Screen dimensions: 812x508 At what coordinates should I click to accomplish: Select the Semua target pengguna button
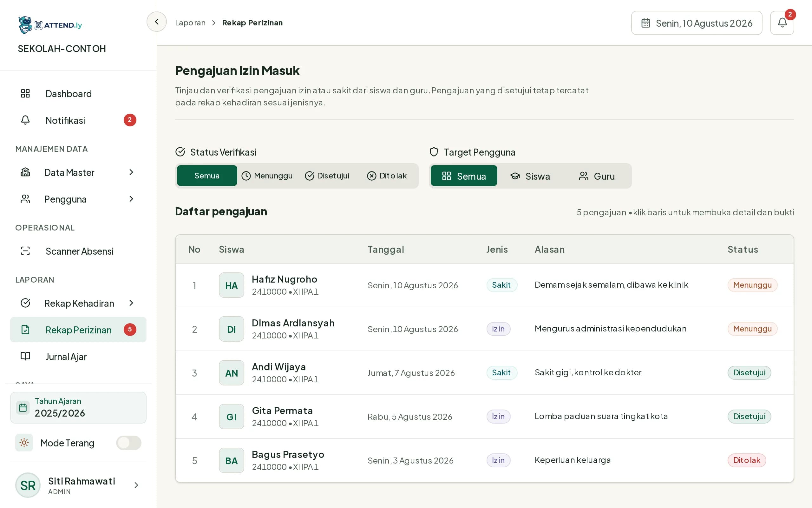[x=464, y=176]
